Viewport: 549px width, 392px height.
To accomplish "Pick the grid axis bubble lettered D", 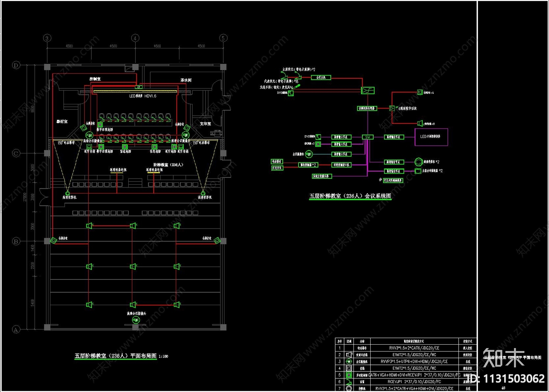I will [16, 65].
